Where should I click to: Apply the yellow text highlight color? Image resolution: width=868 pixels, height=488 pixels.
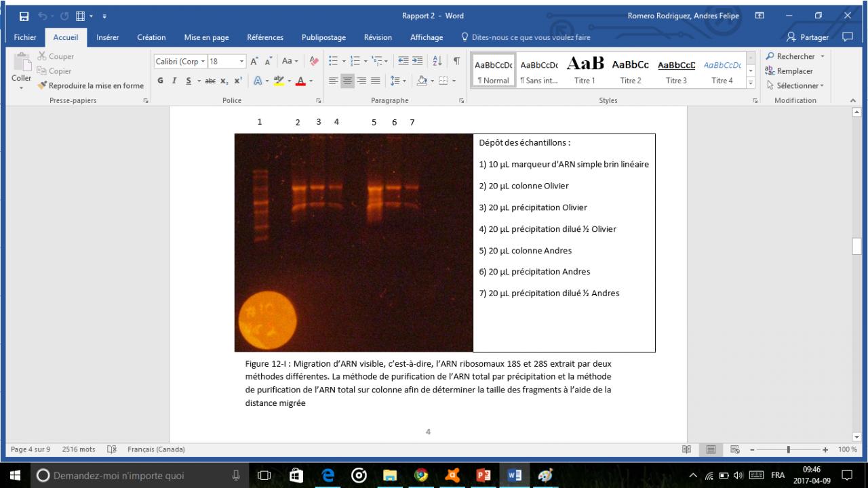tap(279, 81)
